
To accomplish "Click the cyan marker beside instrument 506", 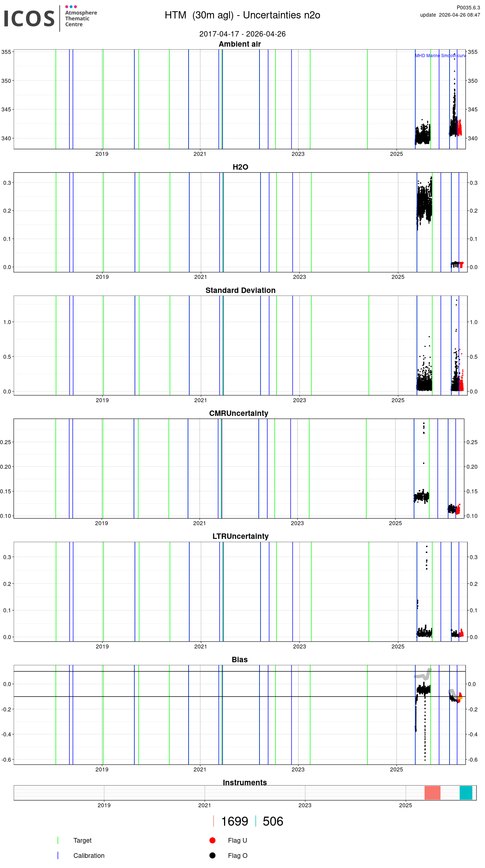I will pos(256,821).
